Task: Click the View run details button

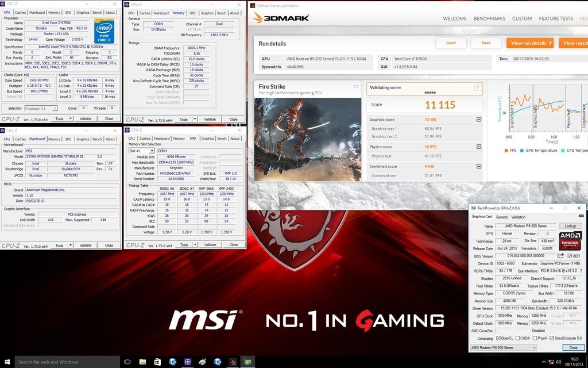Action: click(530, 43)
